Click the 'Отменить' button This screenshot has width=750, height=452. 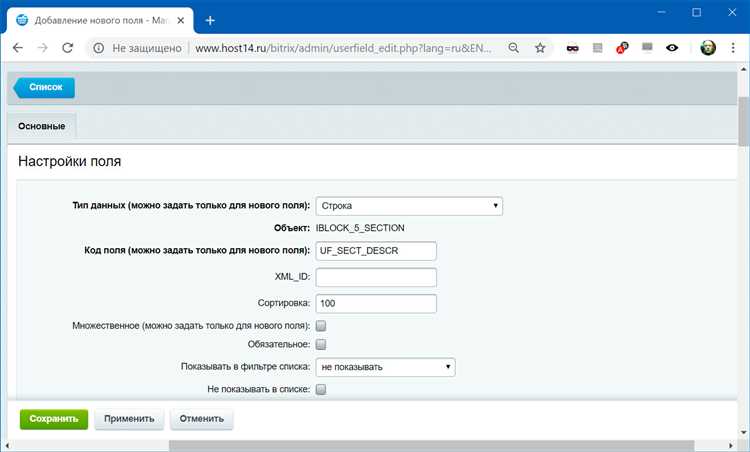coord(201,419)
